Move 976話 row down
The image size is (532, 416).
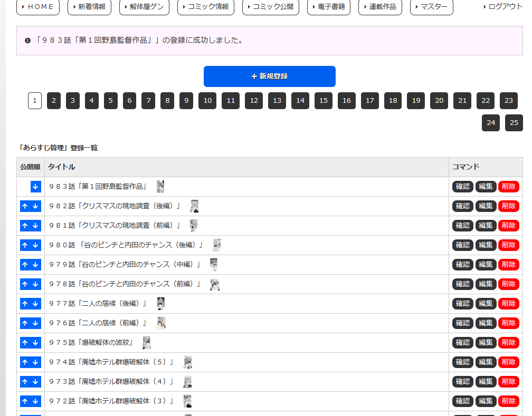(36, 323)
